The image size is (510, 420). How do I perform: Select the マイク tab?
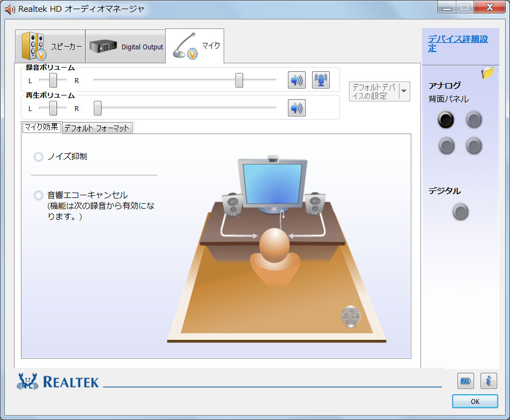[x=195, y=46]
